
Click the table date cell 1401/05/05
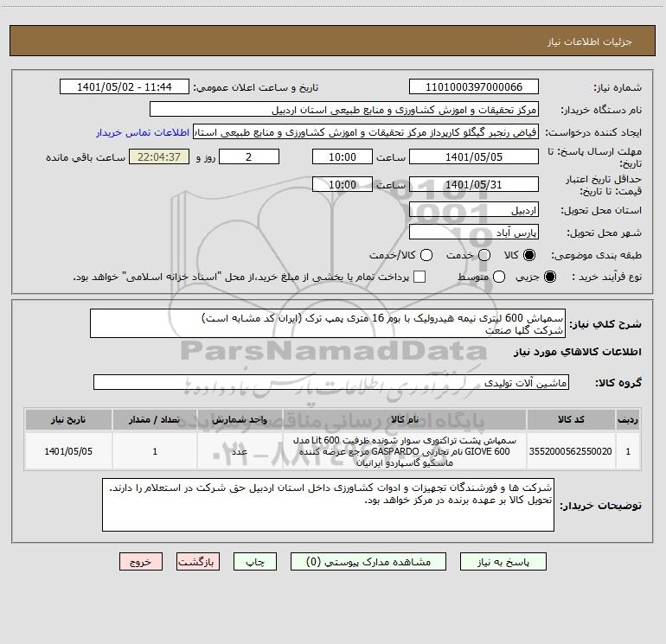point(68,451)
